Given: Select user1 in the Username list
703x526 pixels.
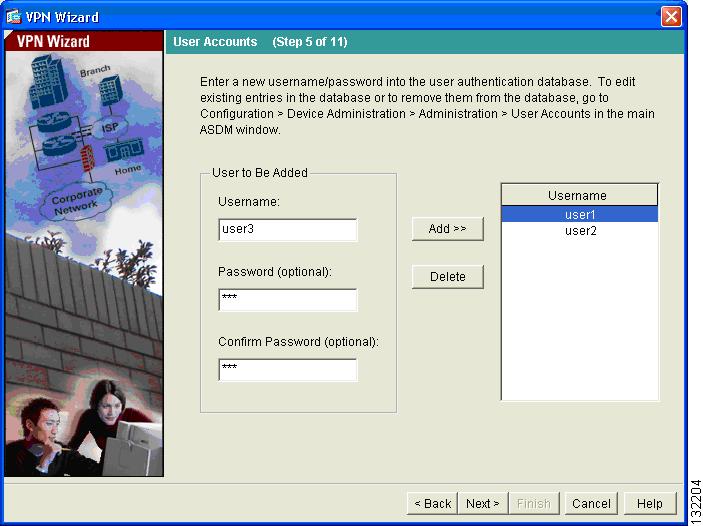Looking at the screenshot, I should 580,214.
